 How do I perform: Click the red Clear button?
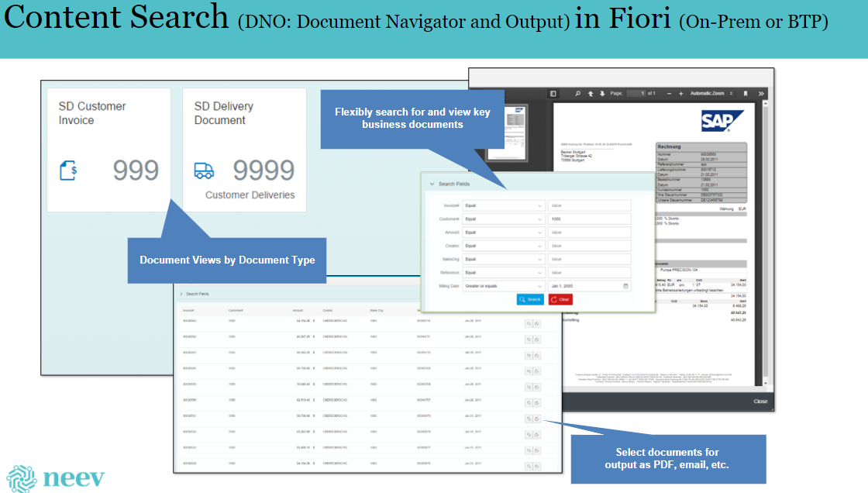(x=560, y=299)
